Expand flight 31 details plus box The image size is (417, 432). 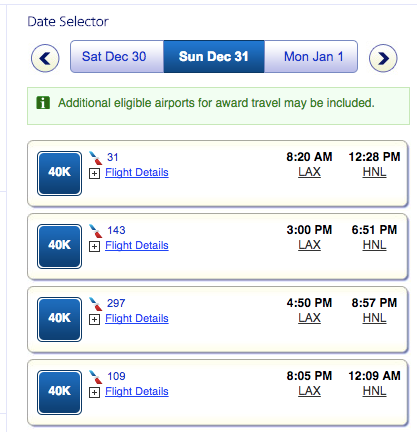pyautogui.click(x=94, y=173)
